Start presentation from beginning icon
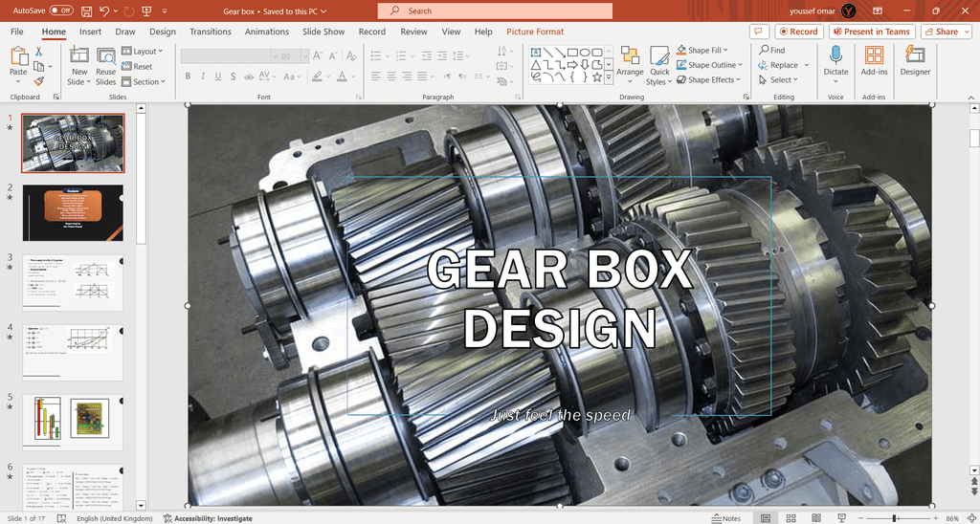The height and width of the screenshot is (524, 980). (146, 11)
